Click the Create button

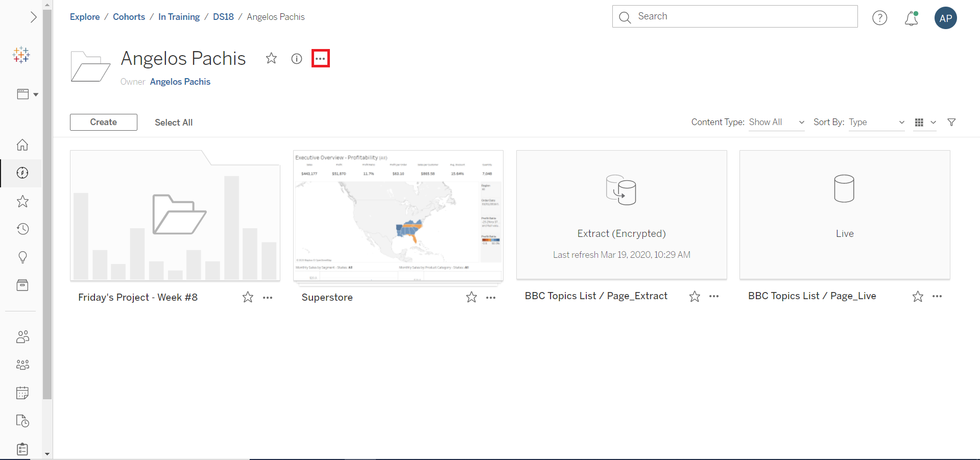click(x=103, y=122)
